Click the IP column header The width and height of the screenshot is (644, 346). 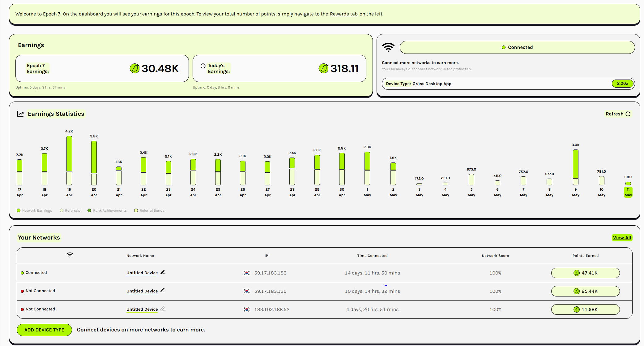tap(266, 256)
